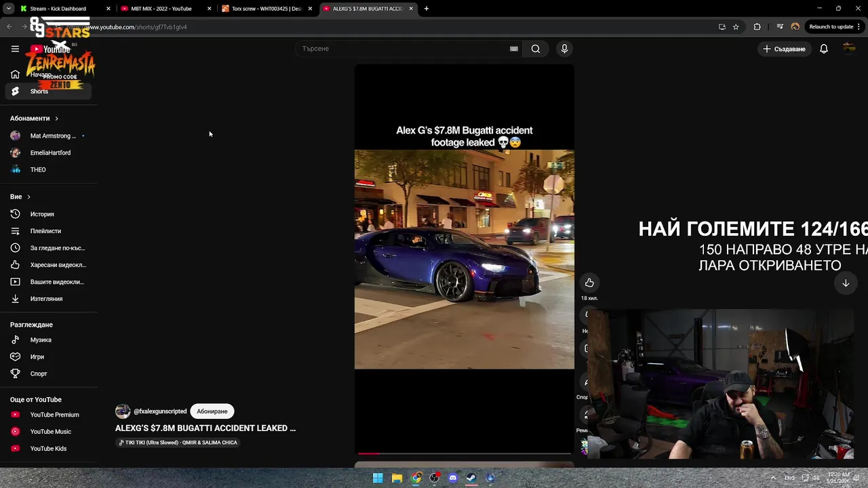This screenshot has height=488, width=868.
Task: Open Харесани видеоклипове list
Action: point(48,265)
